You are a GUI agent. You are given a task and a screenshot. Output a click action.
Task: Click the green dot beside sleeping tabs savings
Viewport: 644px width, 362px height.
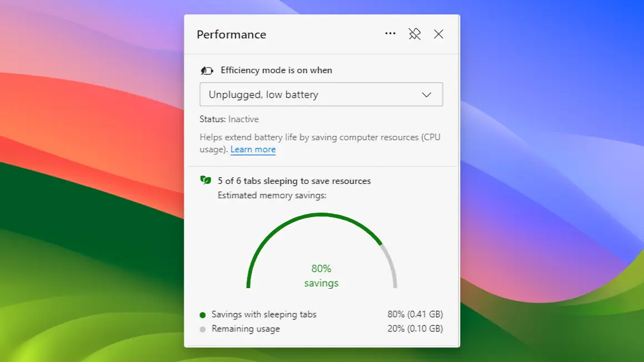pos(204,314)
